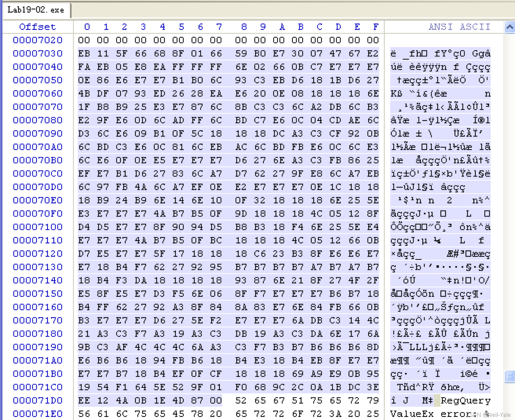Select offset row 00007150

click(38, 294)
